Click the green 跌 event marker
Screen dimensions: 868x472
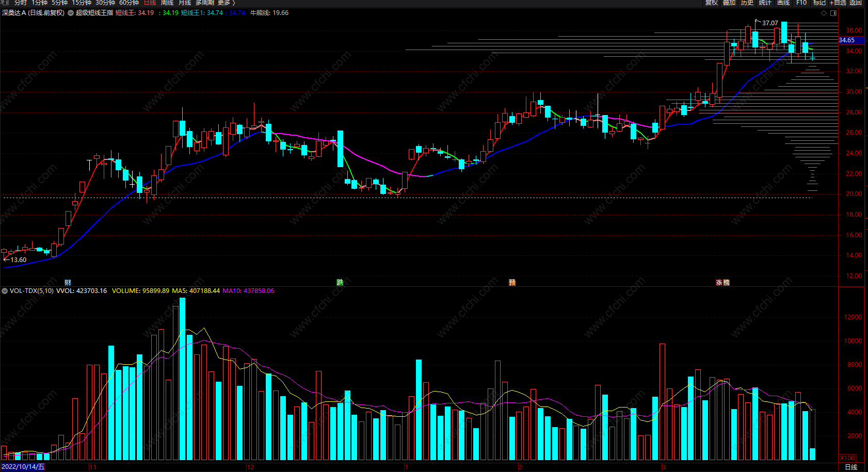click(340, 282)
